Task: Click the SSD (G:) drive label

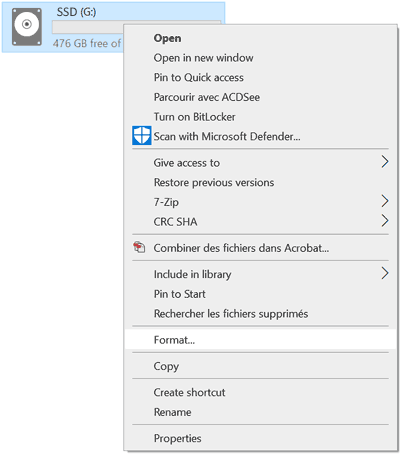Action: click(76, 12)
